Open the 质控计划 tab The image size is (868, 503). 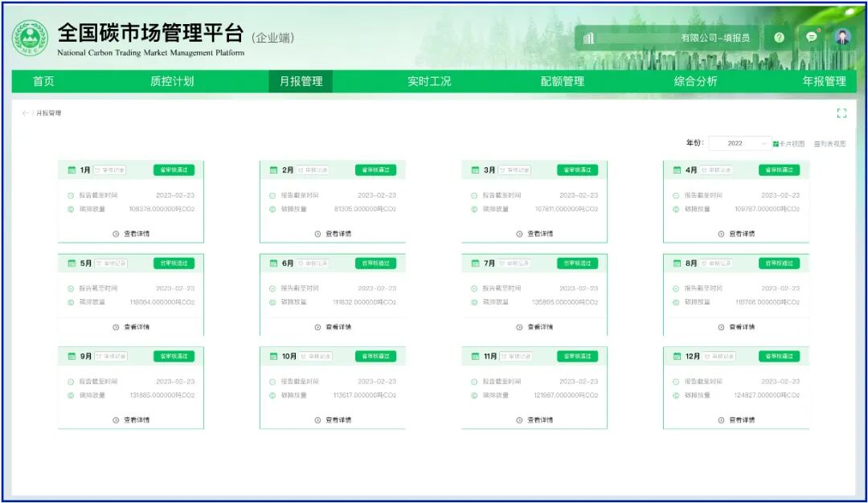click(x=172, y=81)
